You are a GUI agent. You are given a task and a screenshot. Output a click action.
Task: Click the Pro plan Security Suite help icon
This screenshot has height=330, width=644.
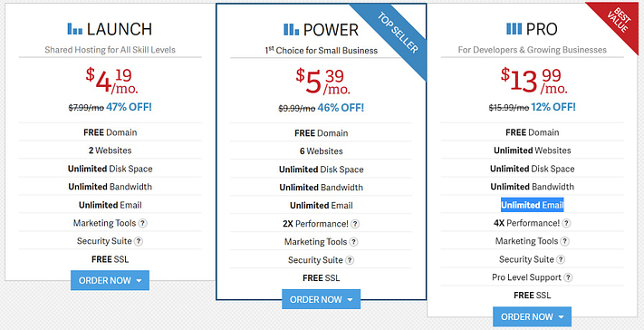(x=561, y=259)
